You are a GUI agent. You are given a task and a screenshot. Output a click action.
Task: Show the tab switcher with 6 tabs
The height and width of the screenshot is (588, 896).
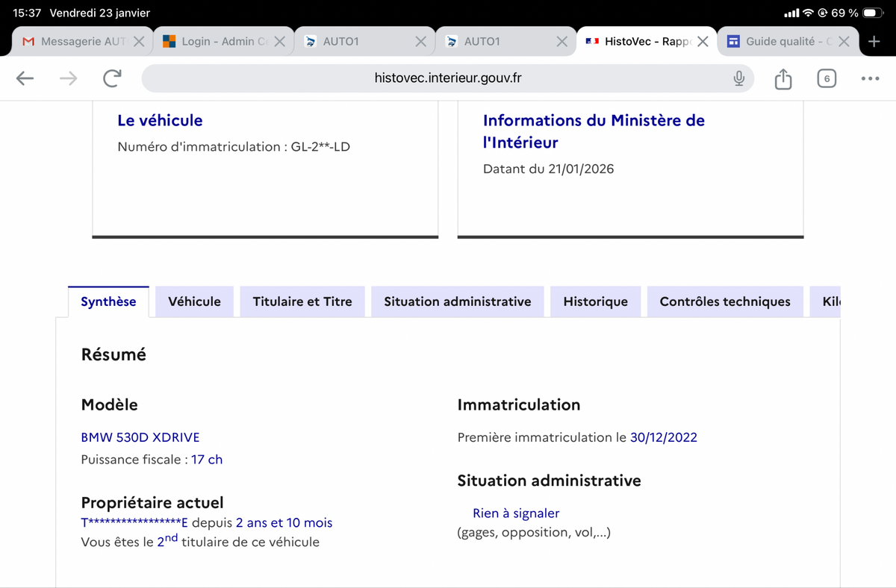826,78
